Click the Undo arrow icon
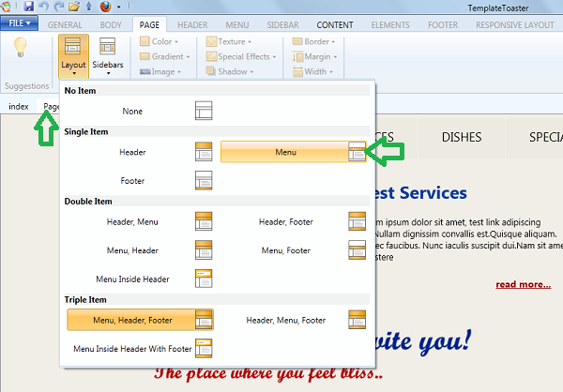This screenshot has height=392, width=563. point(44,7)
